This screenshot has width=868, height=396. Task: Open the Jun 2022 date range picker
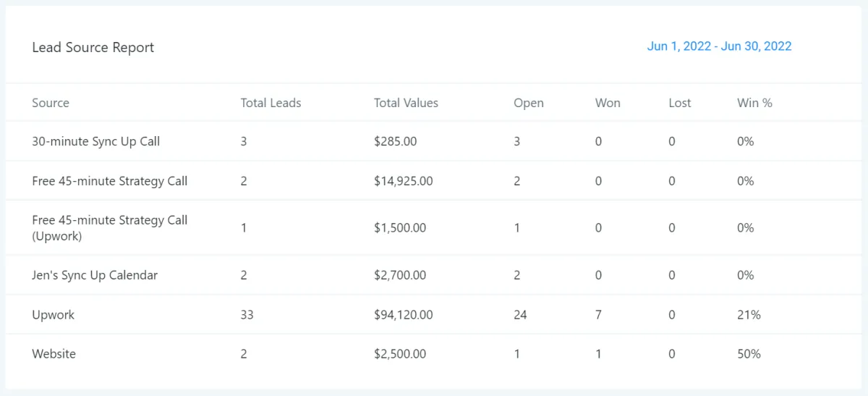coord(719,46)
